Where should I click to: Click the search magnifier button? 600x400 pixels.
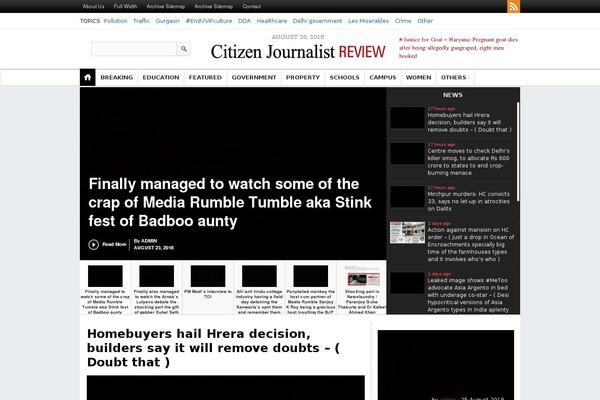pos(184,49)
